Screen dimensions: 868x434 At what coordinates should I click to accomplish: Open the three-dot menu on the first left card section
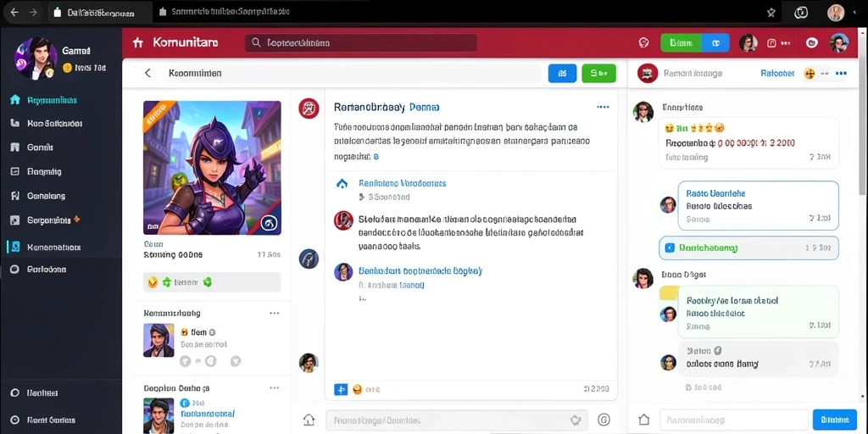coord(274,314)
